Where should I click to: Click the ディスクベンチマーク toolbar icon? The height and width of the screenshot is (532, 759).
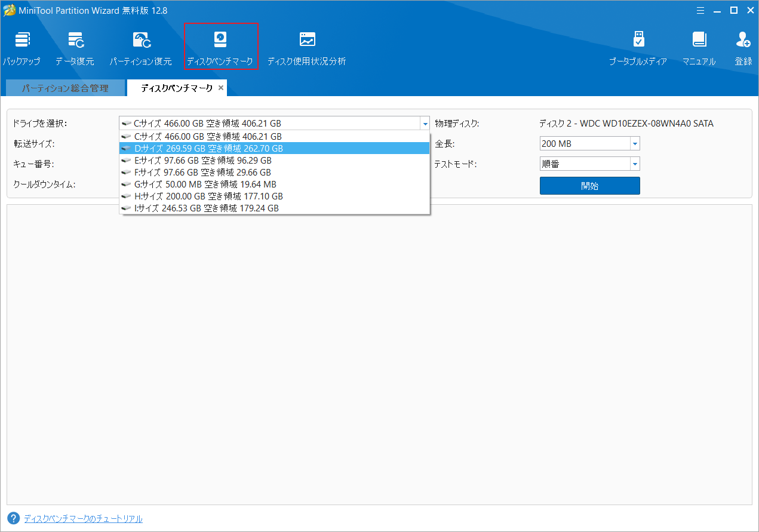[x=220, y=47]
